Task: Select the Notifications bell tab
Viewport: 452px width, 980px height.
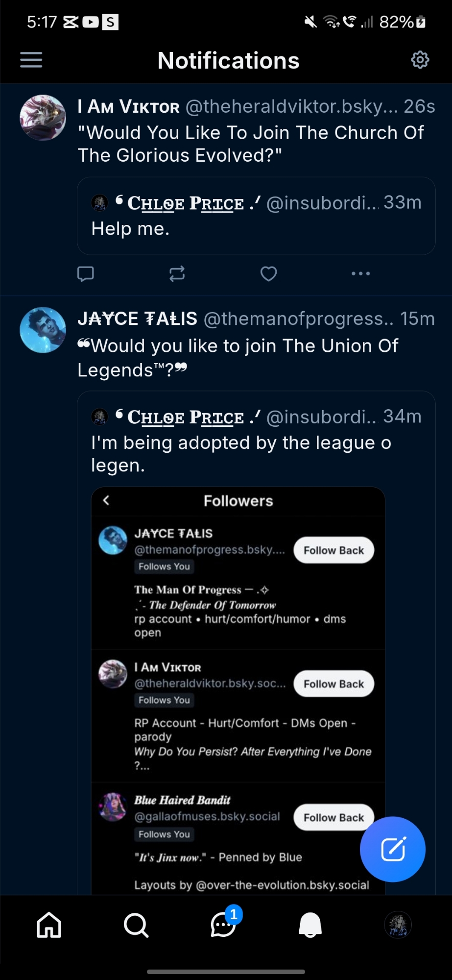Action: (x=310, y=925)
